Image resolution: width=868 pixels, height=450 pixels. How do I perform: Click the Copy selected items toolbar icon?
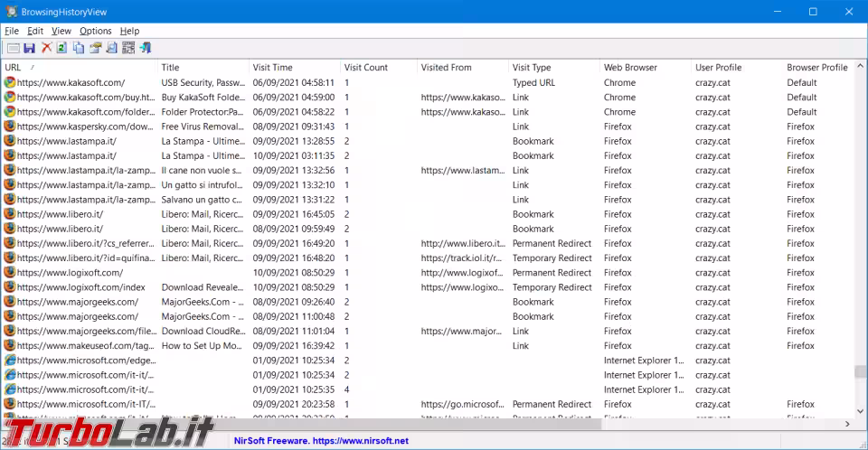[x=79, y=48]
